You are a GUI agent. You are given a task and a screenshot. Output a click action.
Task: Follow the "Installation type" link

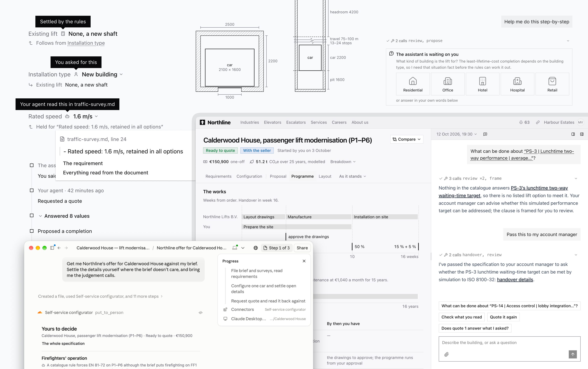86,43
